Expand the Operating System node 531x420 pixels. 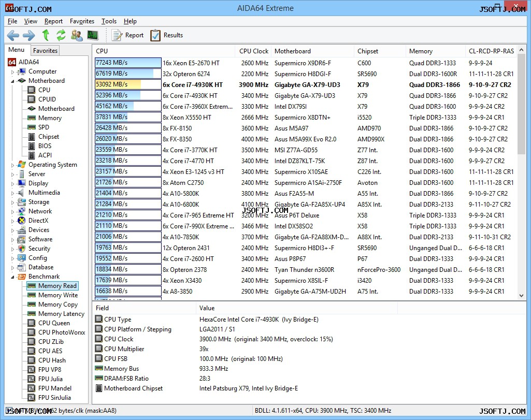[13, 165]
